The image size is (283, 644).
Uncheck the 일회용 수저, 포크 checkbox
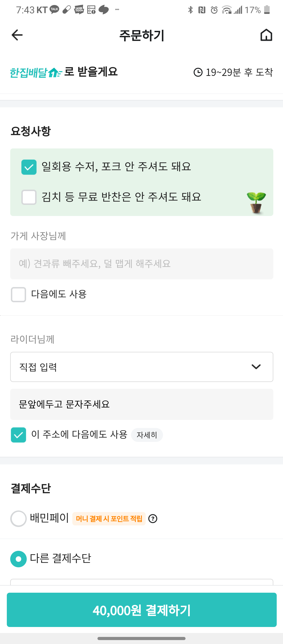(x=29, y=167)
